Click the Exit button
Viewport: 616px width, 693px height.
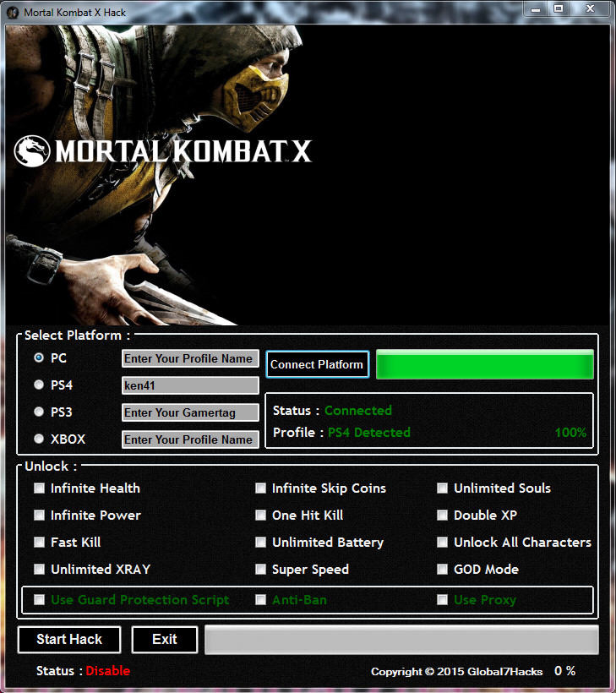point(165,639)
